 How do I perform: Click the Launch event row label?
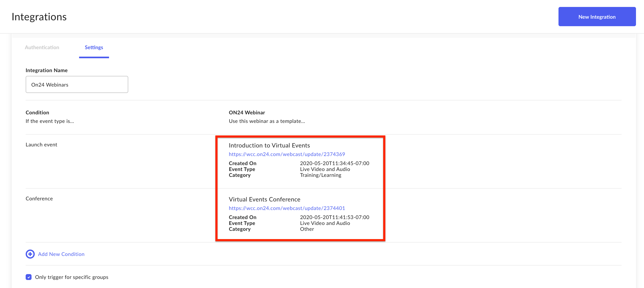pos(41,145)
